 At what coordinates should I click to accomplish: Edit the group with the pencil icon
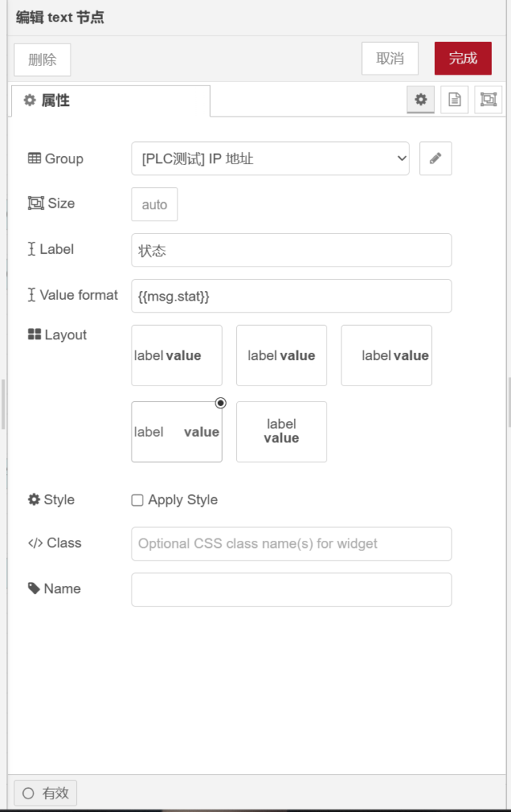click(435, 159)
